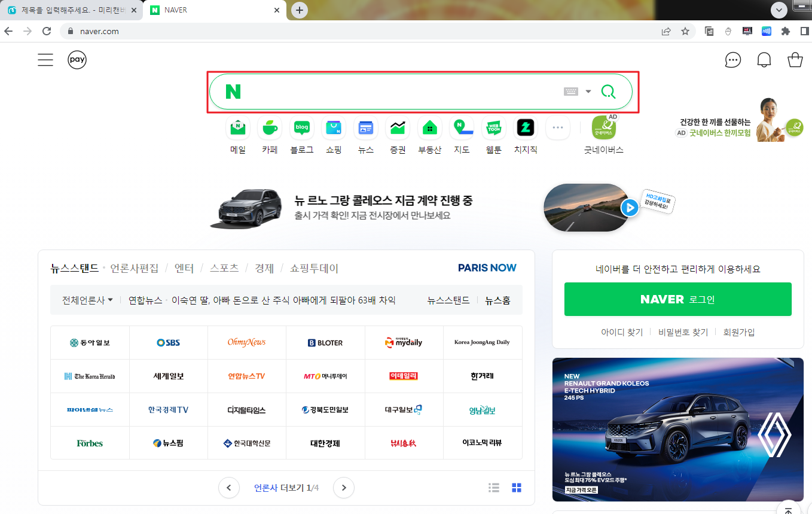Go to previous publisher page arrow
The height and width of the screenshot is (514, 812).
coord(229,488)
